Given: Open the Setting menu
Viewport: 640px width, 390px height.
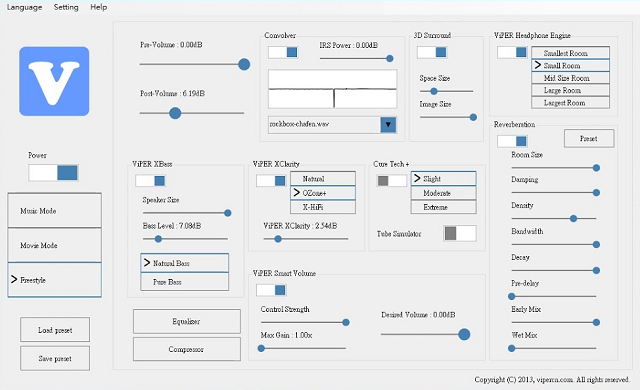Looking at the screenshot, I should [x=66, y=7].
